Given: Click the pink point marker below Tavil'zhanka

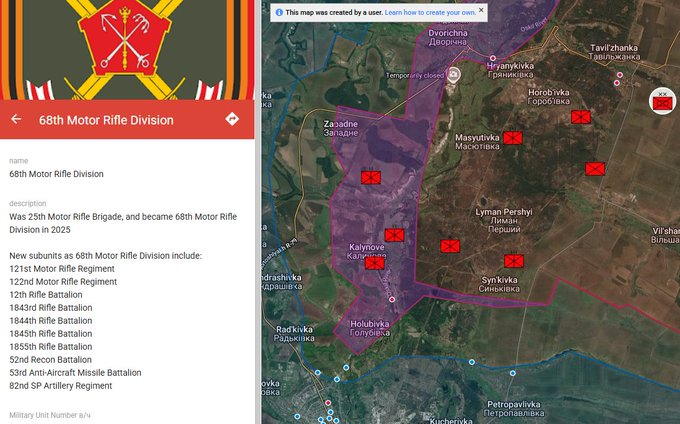Looking at the screenshot, I should (618, 74).
